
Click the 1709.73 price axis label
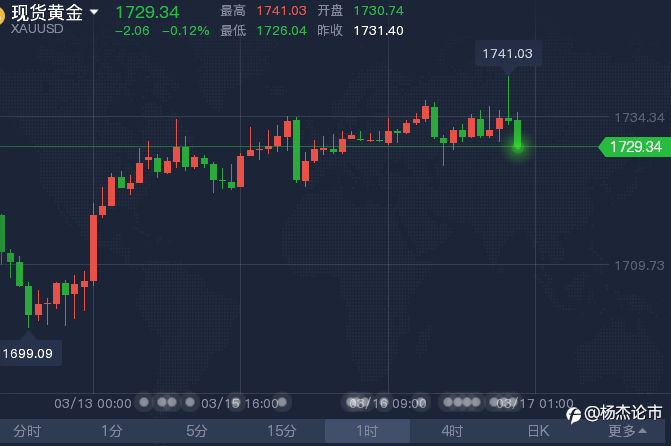click(x=637, y=265)
